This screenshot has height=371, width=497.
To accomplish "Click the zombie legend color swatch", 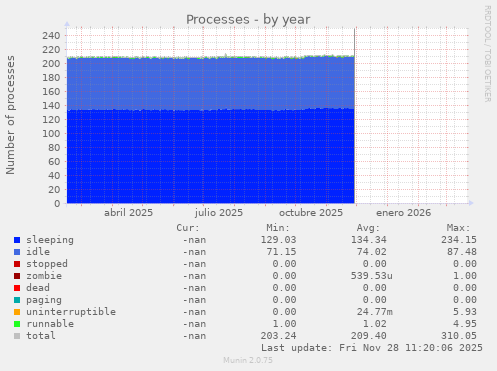I will point(17,276).
